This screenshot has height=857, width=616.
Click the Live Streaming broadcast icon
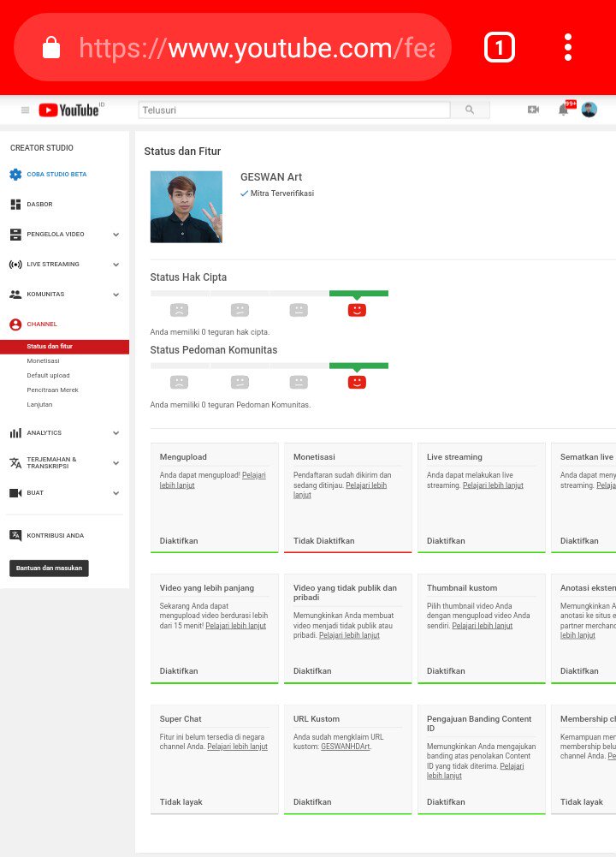point(15,265)
